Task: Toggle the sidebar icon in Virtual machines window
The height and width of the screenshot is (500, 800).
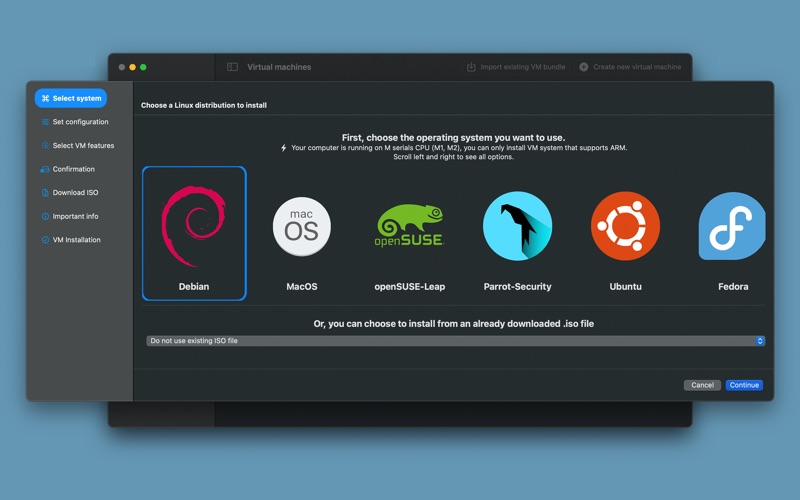Action: 232,67
